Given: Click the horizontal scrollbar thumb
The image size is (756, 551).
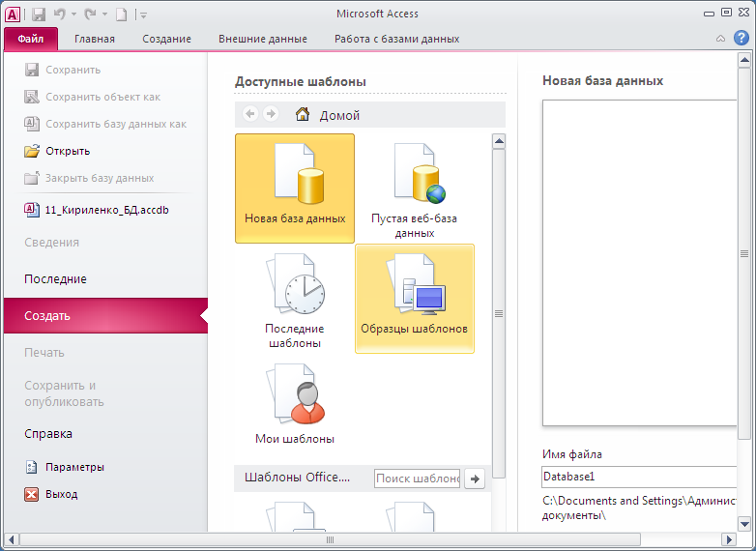Looking at the screenshot, I should [331, 539].
